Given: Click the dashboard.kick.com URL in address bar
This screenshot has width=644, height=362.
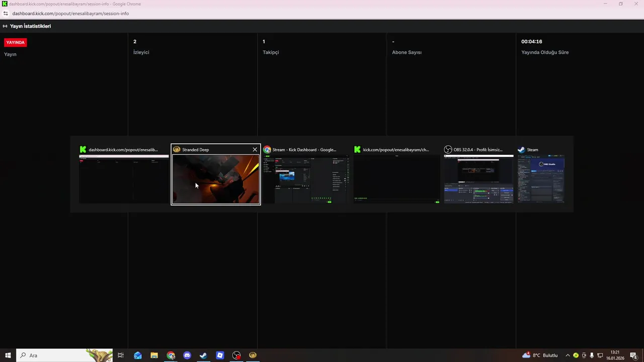Looking at the screenshot, I should [70, 14].
